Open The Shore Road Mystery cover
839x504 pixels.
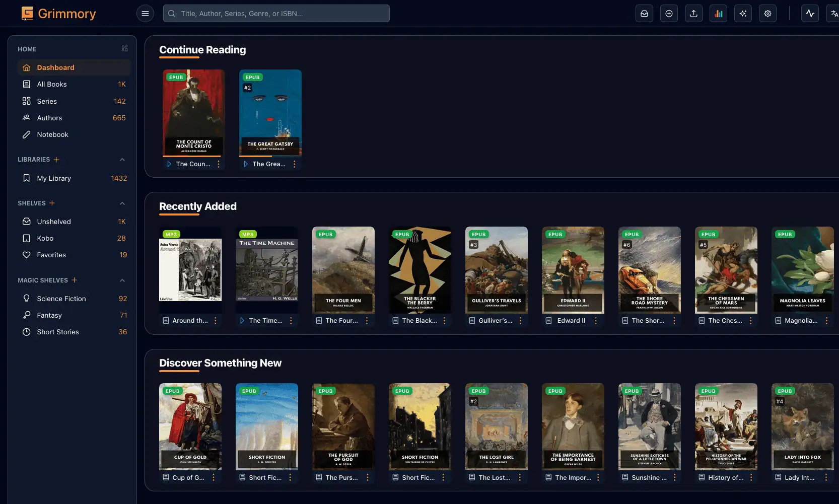click(x=650, y=270)
